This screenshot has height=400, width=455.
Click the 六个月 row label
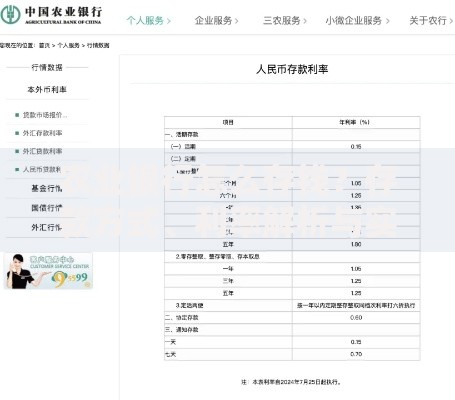tap(228, 196)
